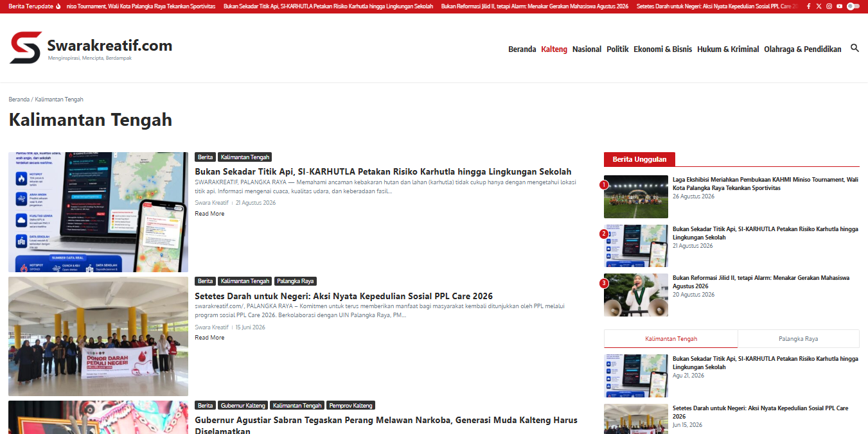This screenshot has width=868, height=434.
Task: Click Read More under the SI-KARHUTLA article
Action: (x=209, y=213)
